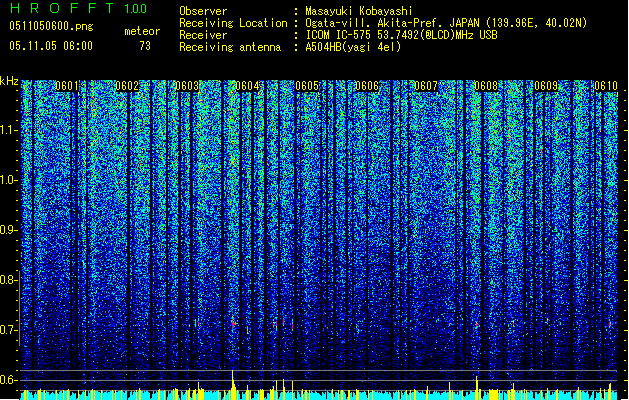Click the 0602 time marker
This screenshot has width=629, height=400.
[127, 86]
